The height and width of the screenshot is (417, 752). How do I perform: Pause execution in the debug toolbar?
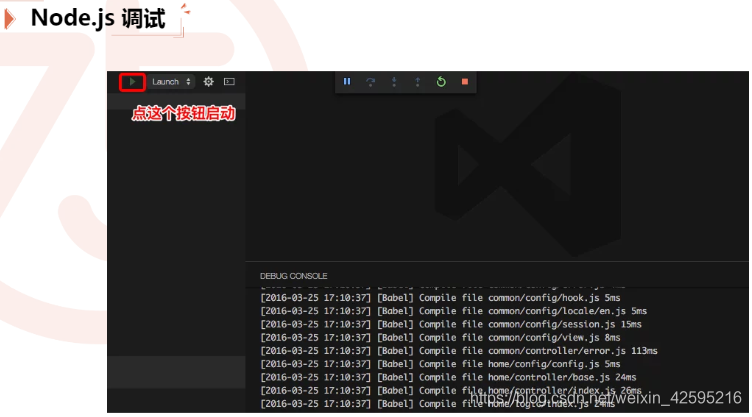pyautogui.click(x=347, y=82)
